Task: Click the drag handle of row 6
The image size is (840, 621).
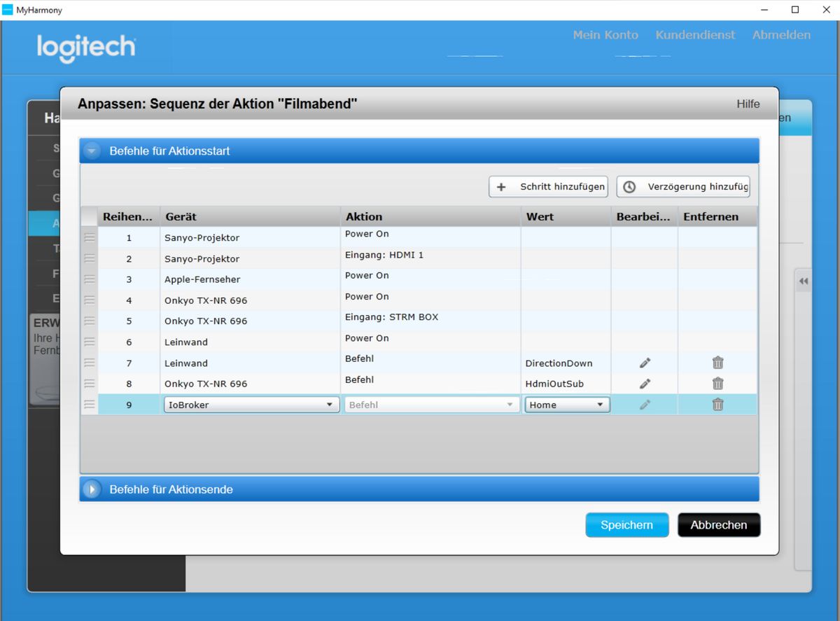Action: pyautogui.click(x=90, y=342)
